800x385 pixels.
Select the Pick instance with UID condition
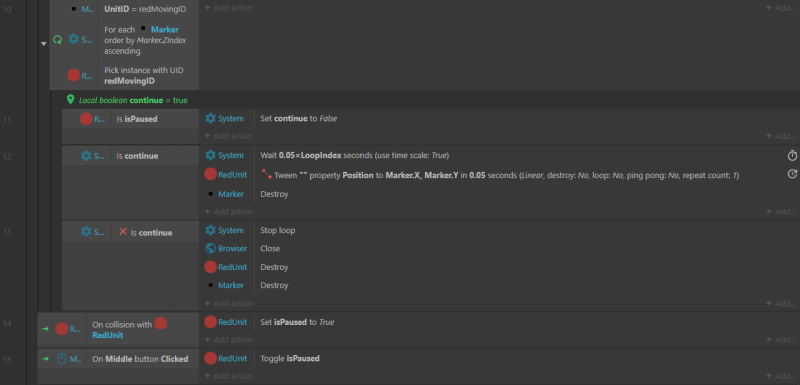(143, 75)
